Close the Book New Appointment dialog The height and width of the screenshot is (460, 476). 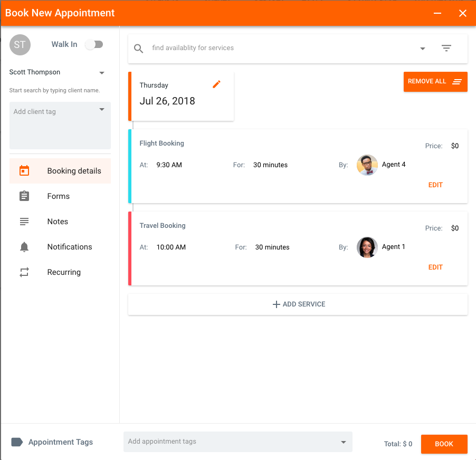[463, 13]
